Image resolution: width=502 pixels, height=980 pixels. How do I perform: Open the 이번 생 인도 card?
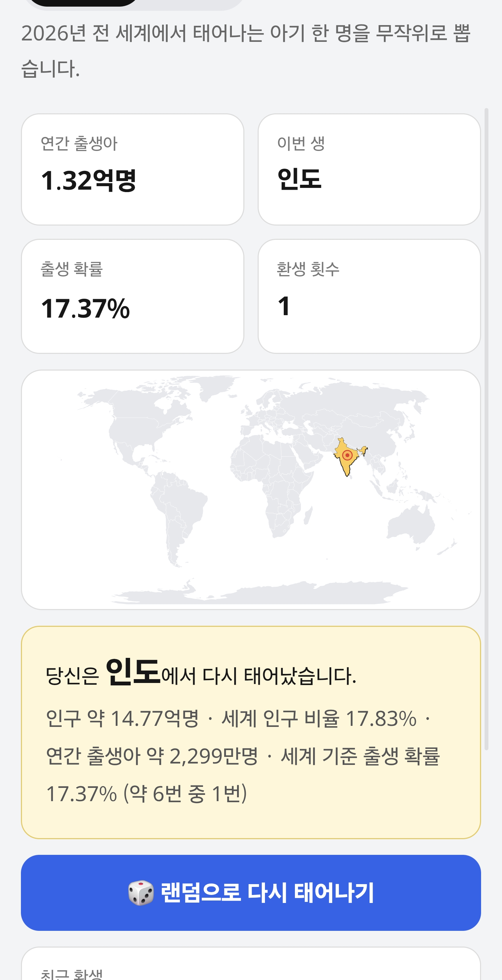(x=369, y=169)
